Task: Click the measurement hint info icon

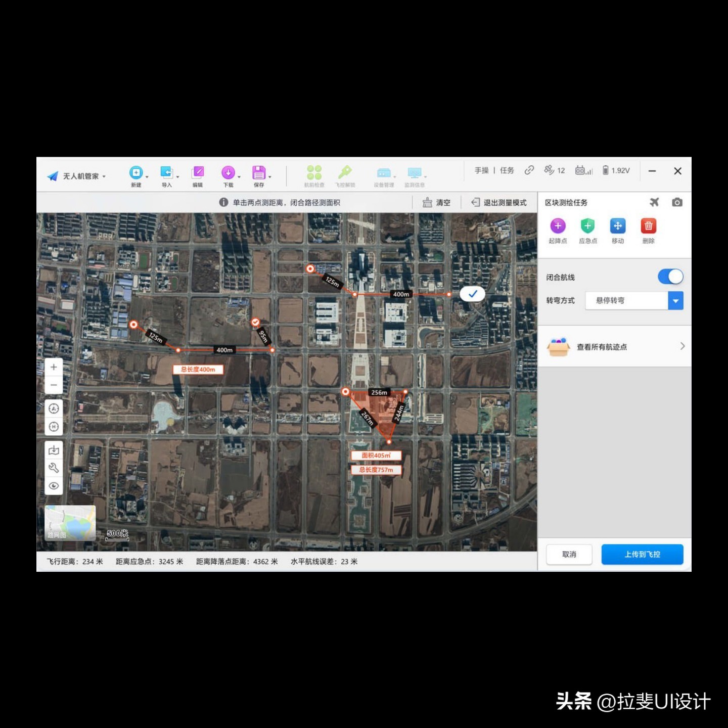Action: (x=223, y=202)
